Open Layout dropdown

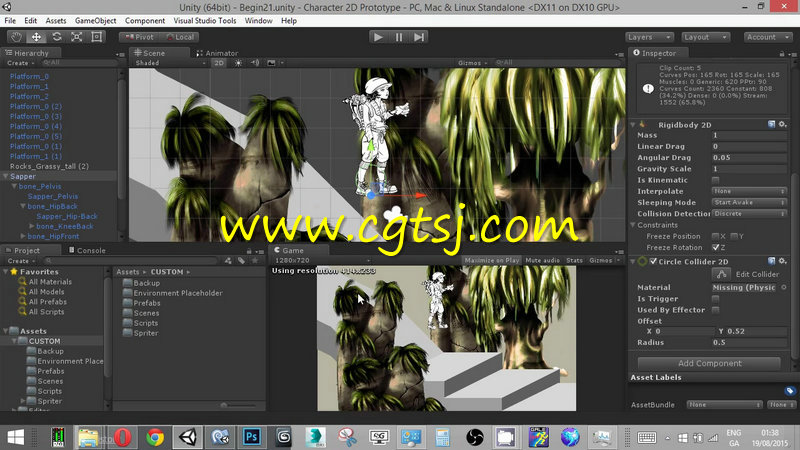(x=706, y=37)
